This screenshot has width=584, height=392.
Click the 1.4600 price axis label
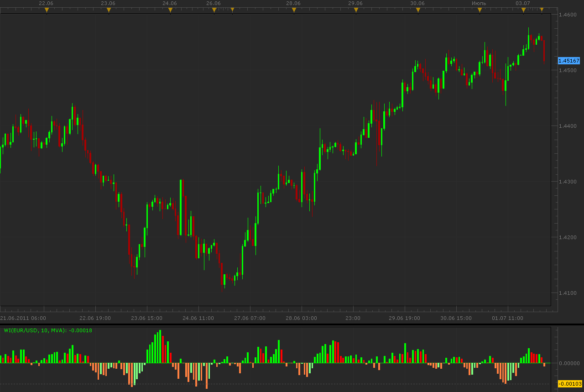coord(568,15)
